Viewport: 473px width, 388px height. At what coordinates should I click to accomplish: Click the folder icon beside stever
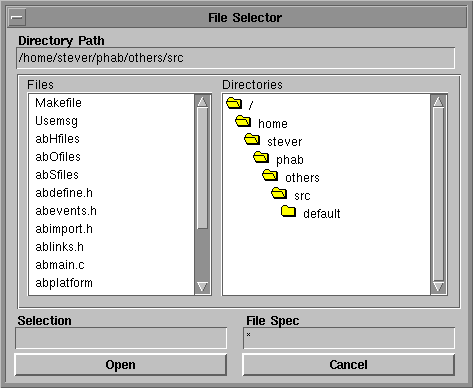(252, 139)
